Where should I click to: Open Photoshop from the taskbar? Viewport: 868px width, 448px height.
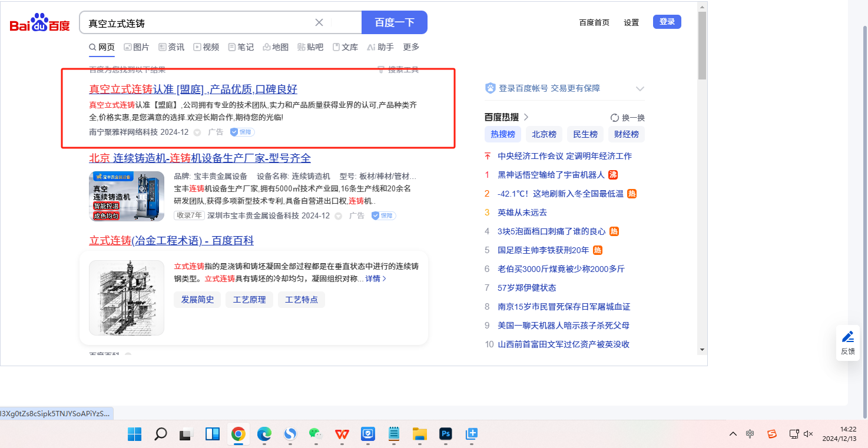coord(446,434)
